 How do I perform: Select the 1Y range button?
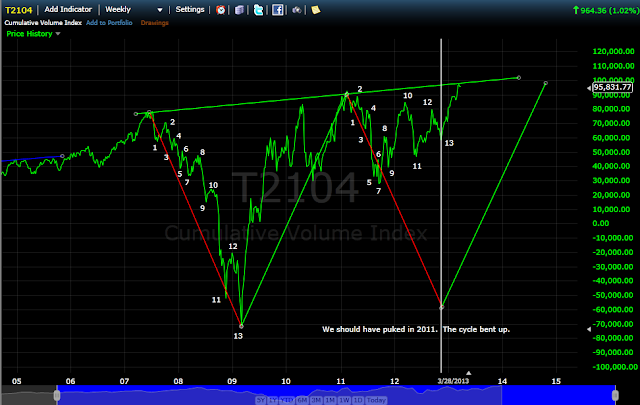(x=273, y=400)
